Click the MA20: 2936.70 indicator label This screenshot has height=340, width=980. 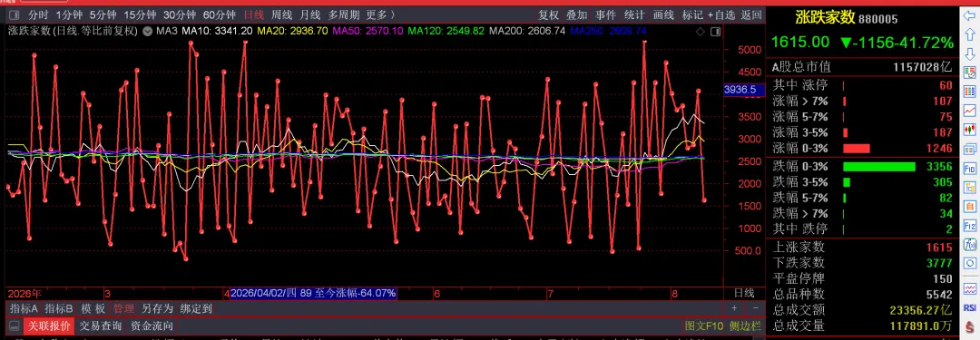point(292,30)
